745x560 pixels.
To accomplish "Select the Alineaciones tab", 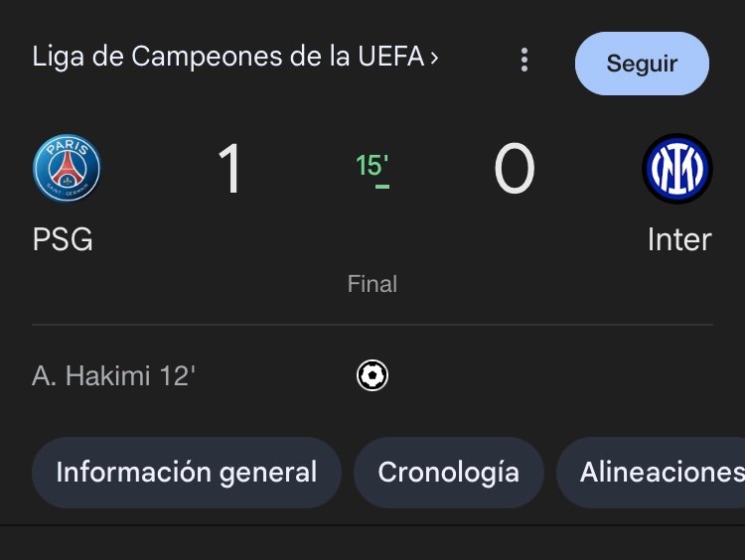I will [x=651, y=473].
